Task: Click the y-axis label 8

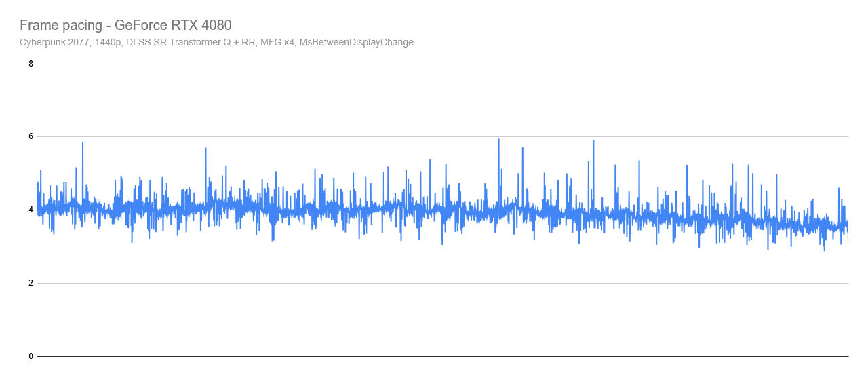Action: pos(31,64)
